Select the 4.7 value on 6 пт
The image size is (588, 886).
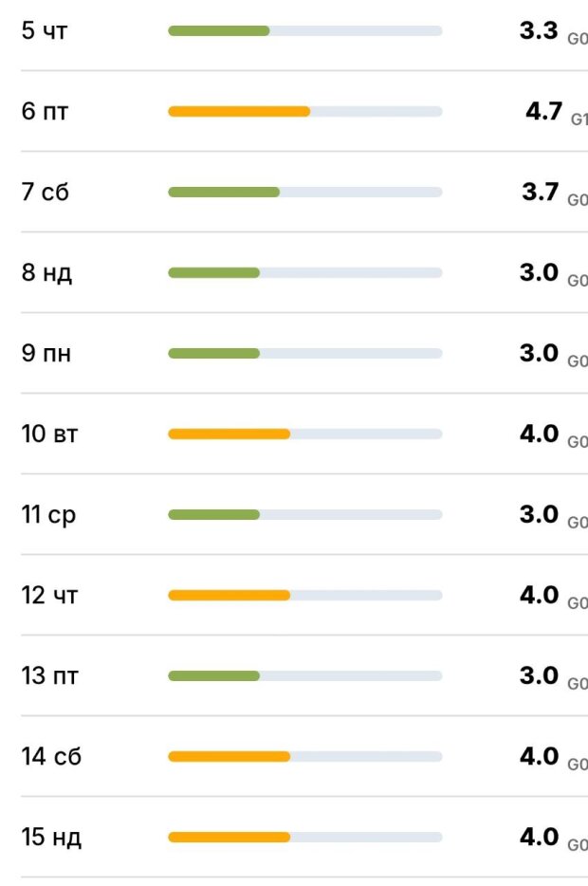[543, 111]
